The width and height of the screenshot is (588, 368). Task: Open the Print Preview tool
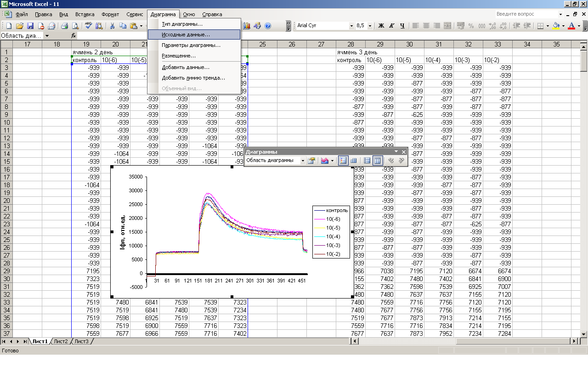[x=75, y=26]
